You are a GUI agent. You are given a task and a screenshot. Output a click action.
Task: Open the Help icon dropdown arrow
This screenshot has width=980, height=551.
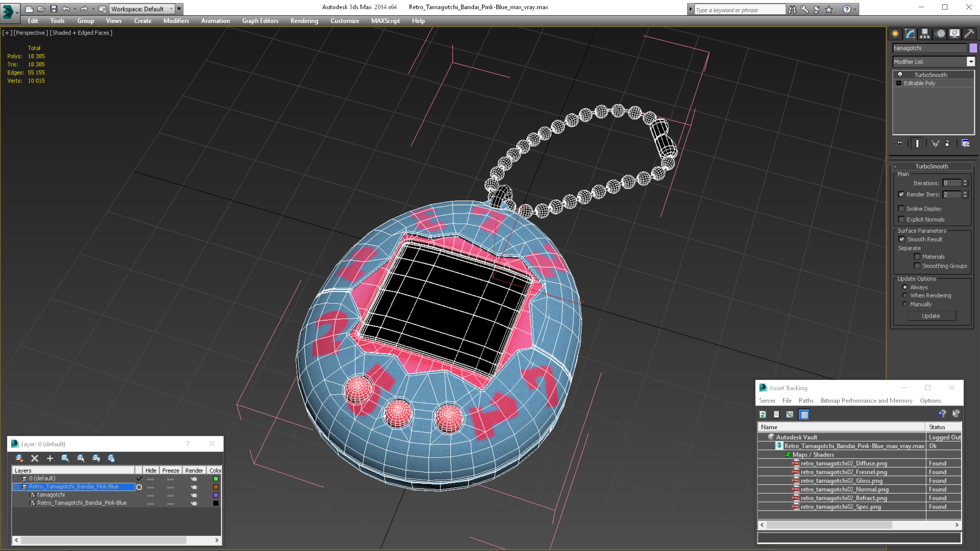[x=855, y=9]
